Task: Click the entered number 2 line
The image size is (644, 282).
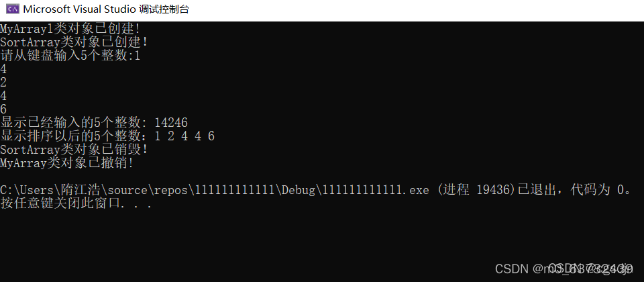Action: [3, 83]
